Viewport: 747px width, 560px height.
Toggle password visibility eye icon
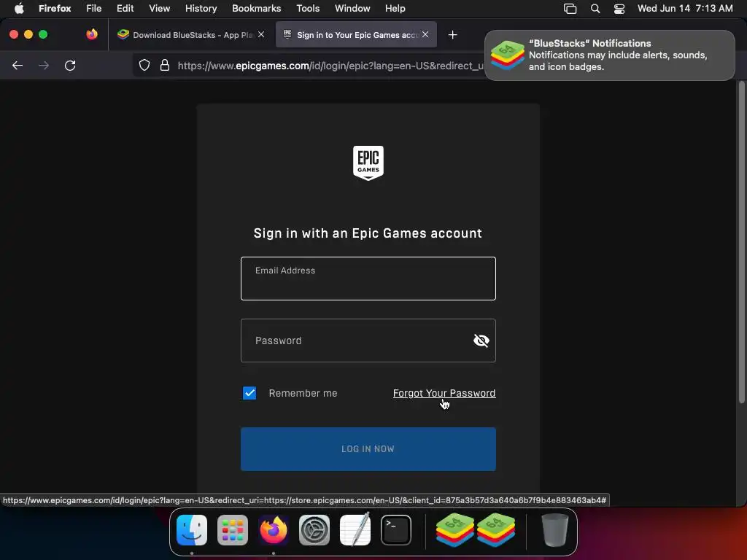tap(481, 341)
